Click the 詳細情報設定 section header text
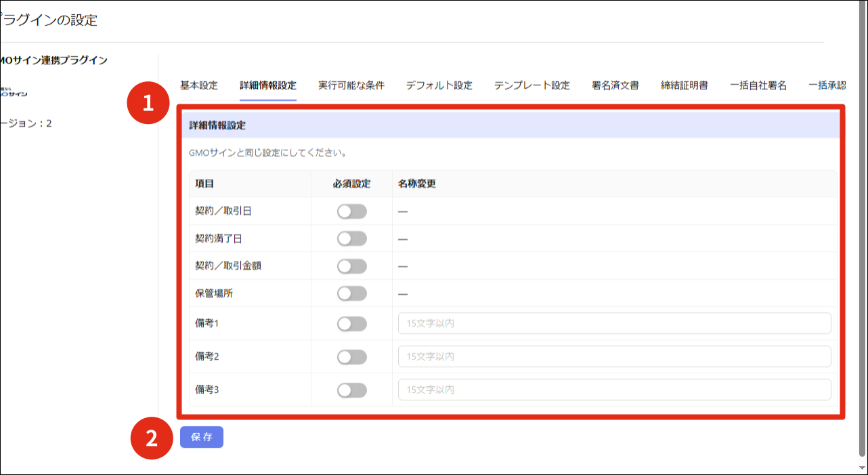The width and height of the screenshot is (868, 475). click(x=217, y=125)
